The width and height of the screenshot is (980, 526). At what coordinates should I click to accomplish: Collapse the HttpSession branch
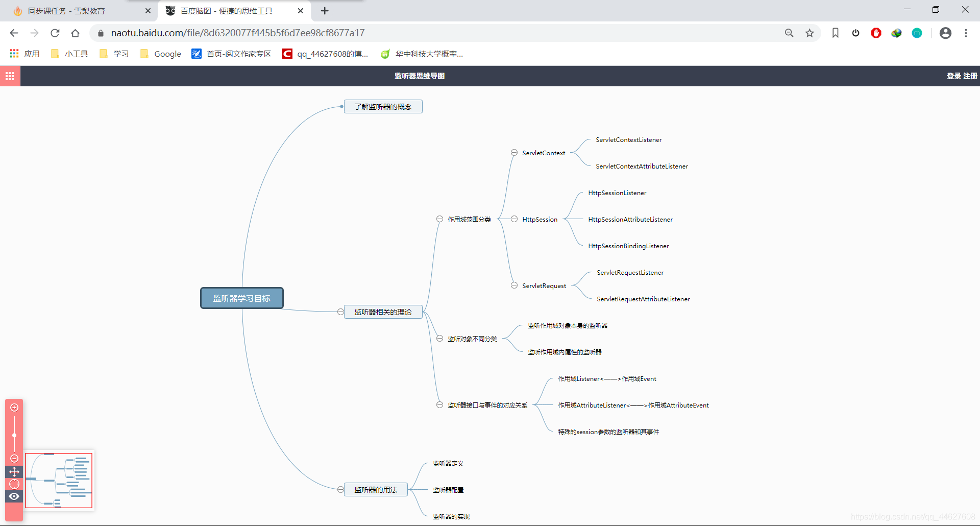coord(514,219)
